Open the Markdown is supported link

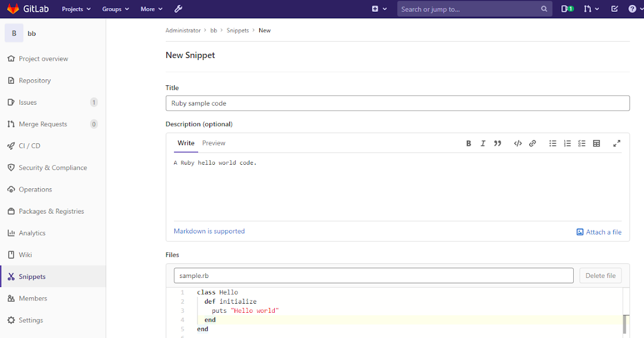209,231
